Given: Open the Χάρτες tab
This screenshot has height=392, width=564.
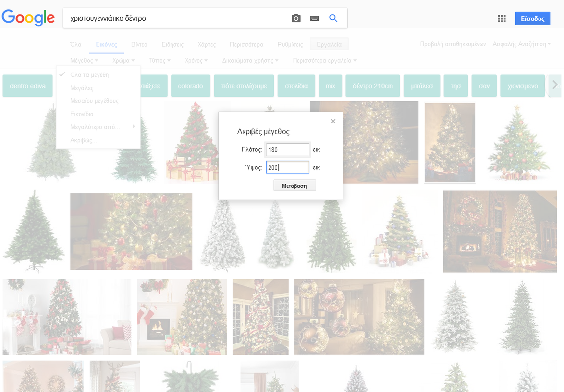Looking at the screenshot, I should [206, 44].
